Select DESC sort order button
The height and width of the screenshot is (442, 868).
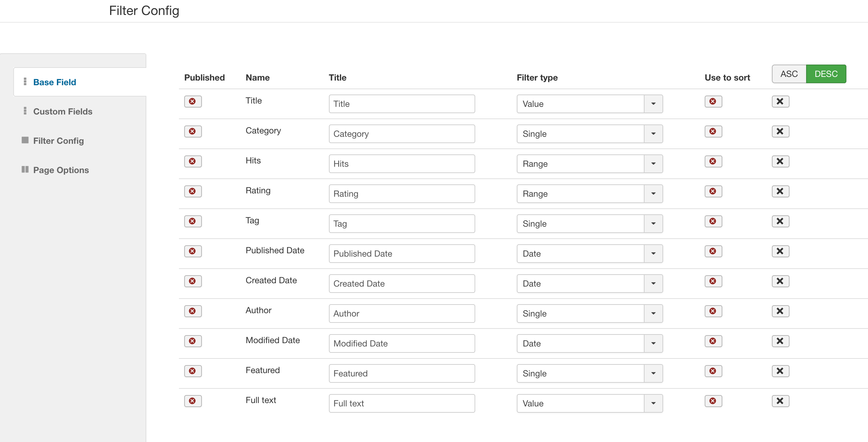click(x=825, y=74)
